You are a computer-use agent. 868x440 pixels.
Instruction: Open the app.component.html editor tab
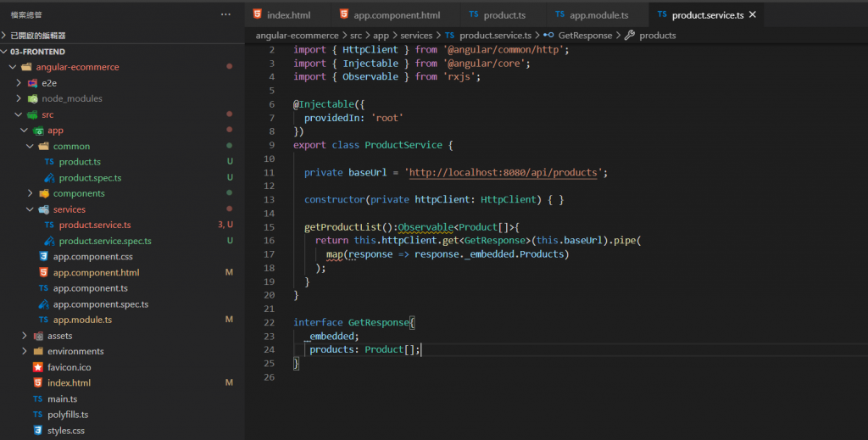tap(397, 15)
